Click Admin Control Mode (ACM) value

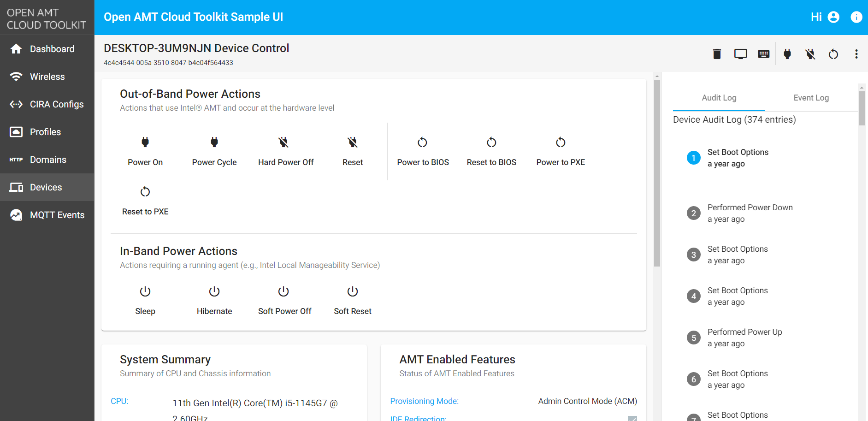tap(588, 401)
